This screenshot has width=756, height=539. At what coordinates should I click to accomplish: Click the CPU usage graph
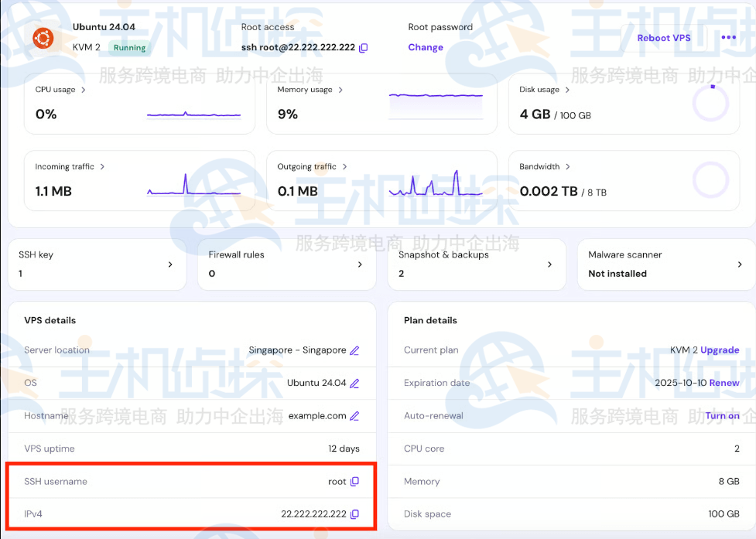tap(193, 114)
